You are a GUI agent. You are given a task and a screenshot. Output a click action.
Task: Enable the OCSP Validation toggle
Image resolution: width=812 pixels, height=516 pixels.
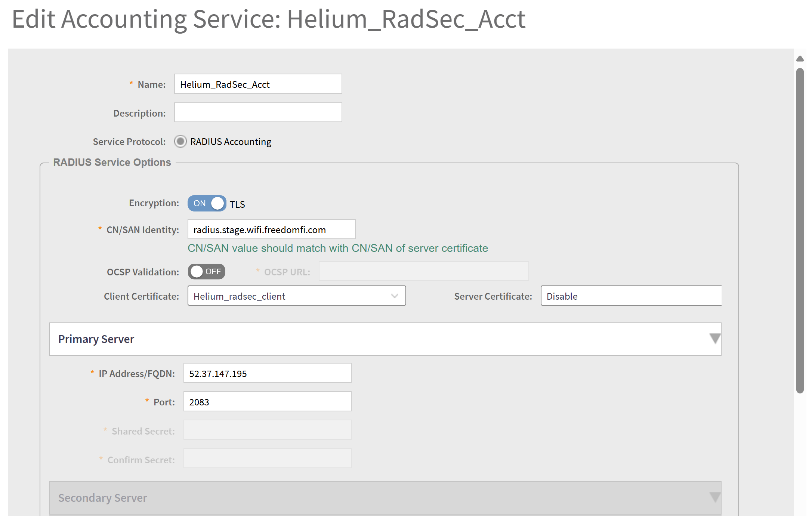[x=207, y=272]
